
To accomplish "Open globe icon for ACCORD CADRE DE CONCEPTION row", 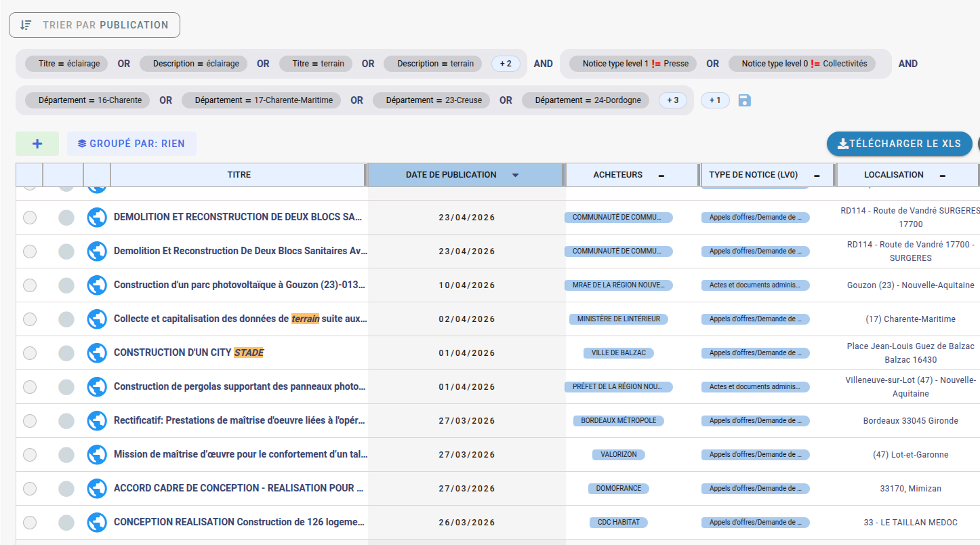I will click(97, 488).
